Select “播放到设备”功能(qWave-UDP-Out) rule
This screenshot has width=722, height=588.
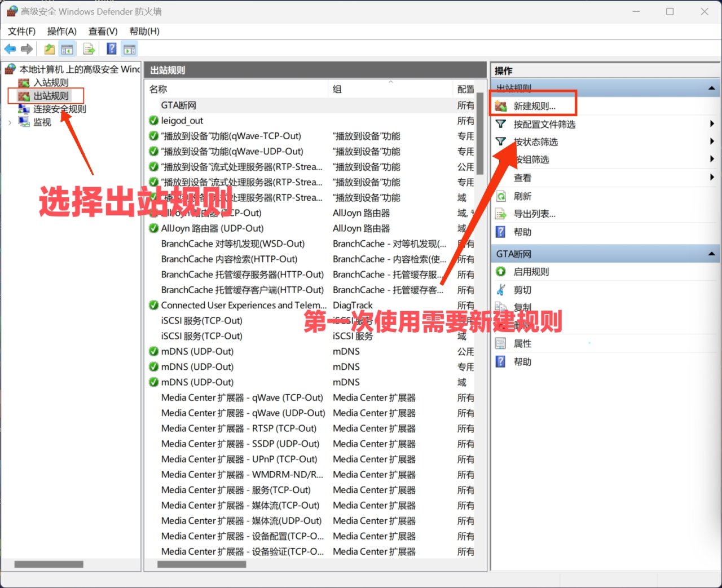pyautogui.click(x=232, y=151)
